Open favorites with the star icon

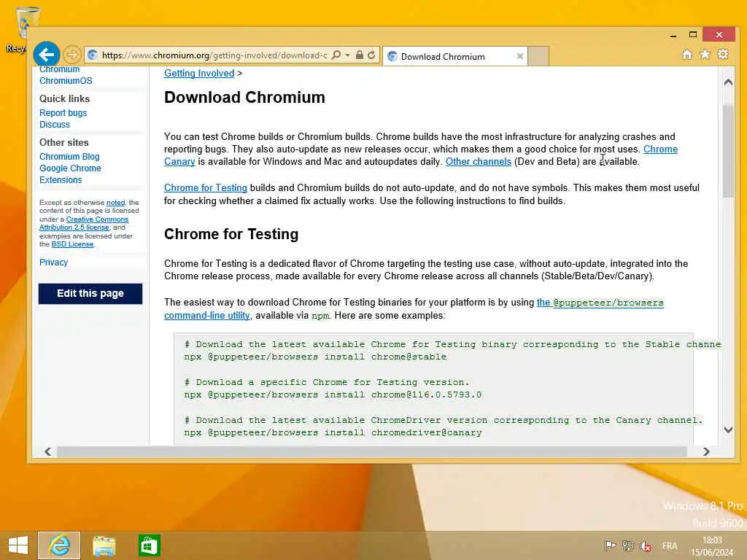tap(705, 54)
